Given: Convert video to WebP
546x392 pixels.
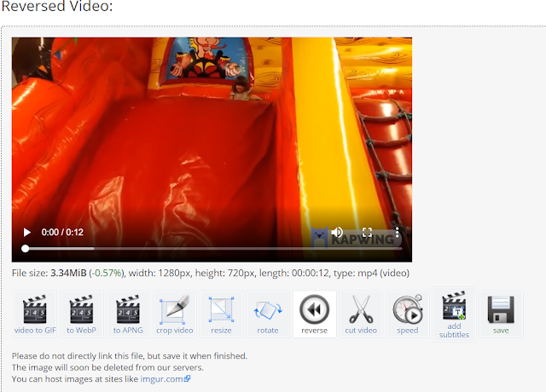Looking at the screenshot, I should 82,314.
